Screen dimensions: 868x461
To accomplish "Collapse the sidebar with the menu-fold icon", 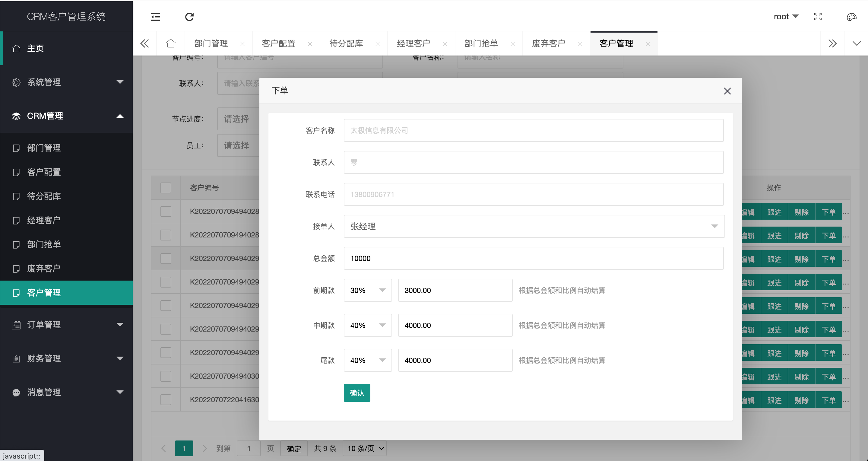I will 155,17.
